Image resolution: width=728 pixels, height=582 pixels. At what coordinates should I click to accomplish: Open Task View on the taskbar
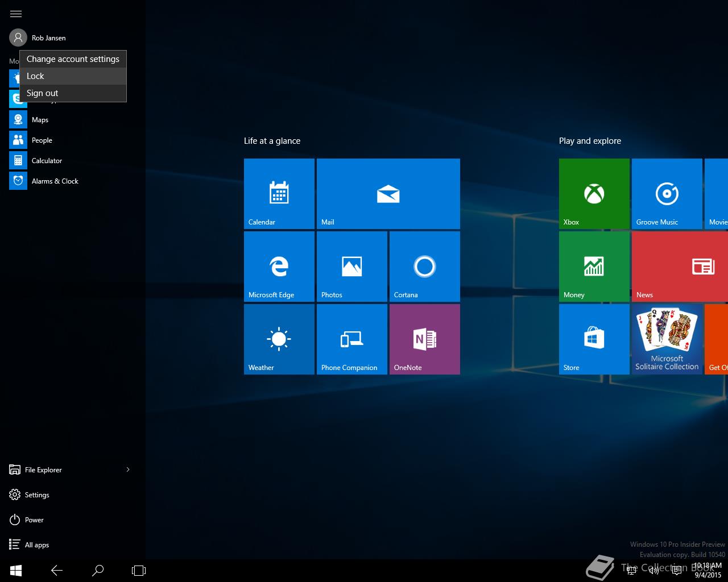(x=139, y=571)
